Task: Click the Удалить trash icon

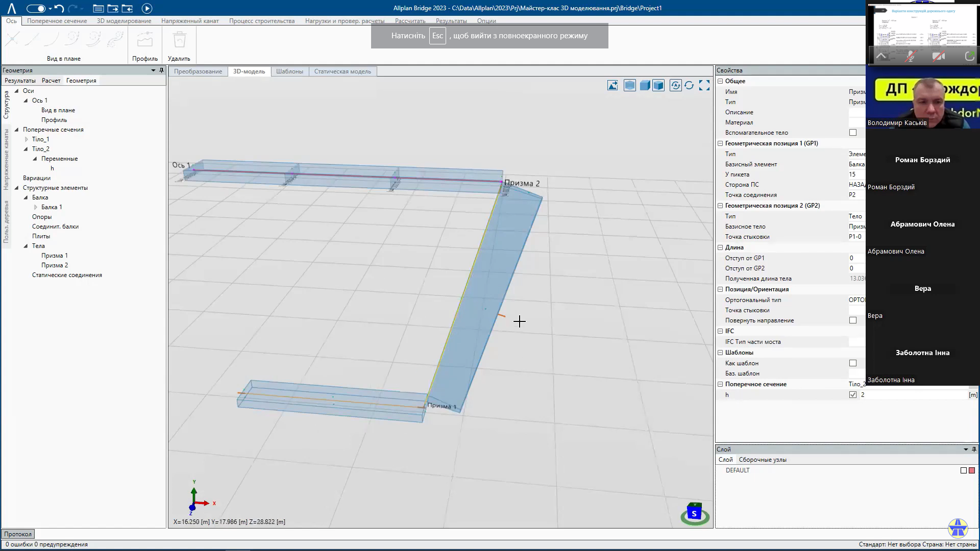Action: [x=179, y=40]
